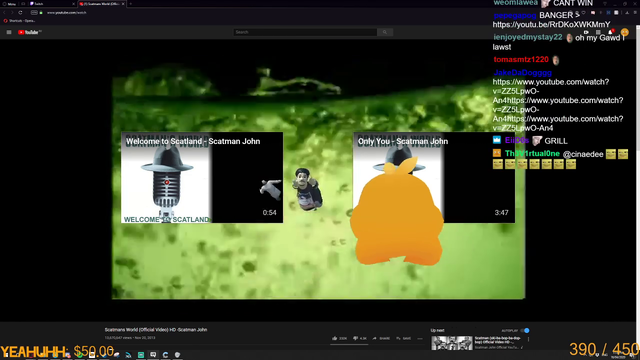This screenshot has height=360, width=640.
Task: Open options menu for Up next video
Action: pyautogui.click(x=529, y=339)
